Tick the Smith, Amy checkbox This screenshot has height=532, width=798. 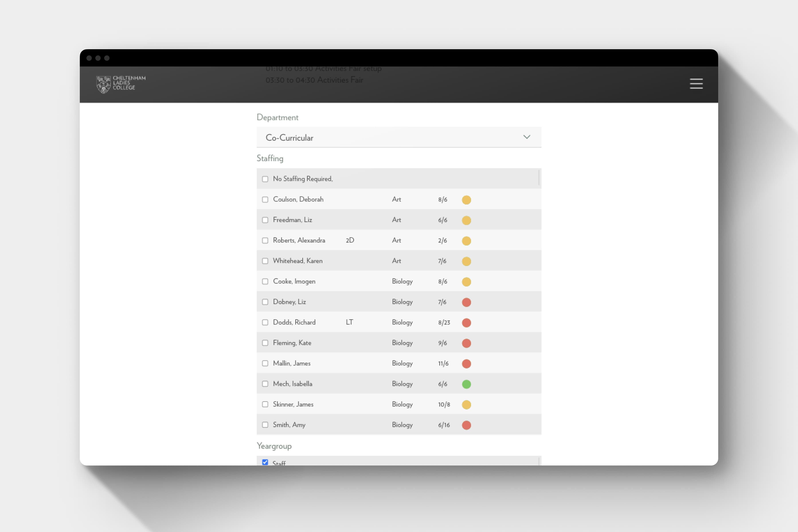tap(265, 425)
